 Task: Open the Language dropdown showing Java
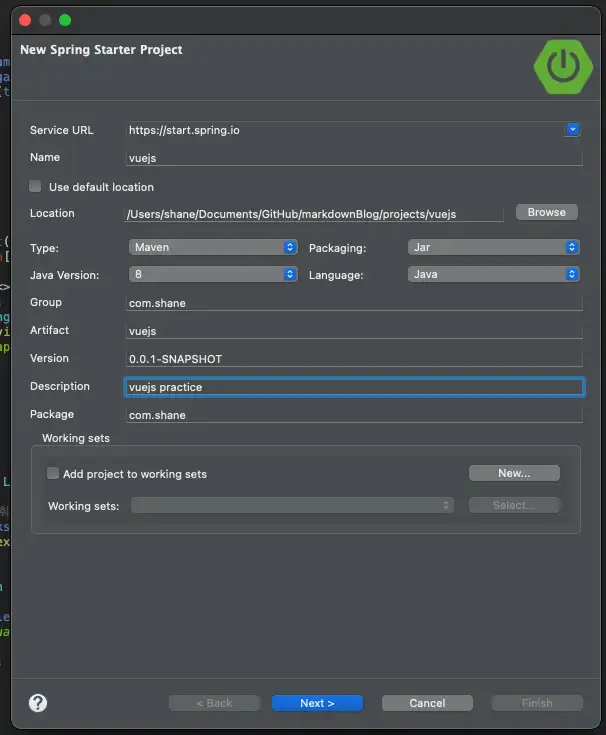pos(494,274)
